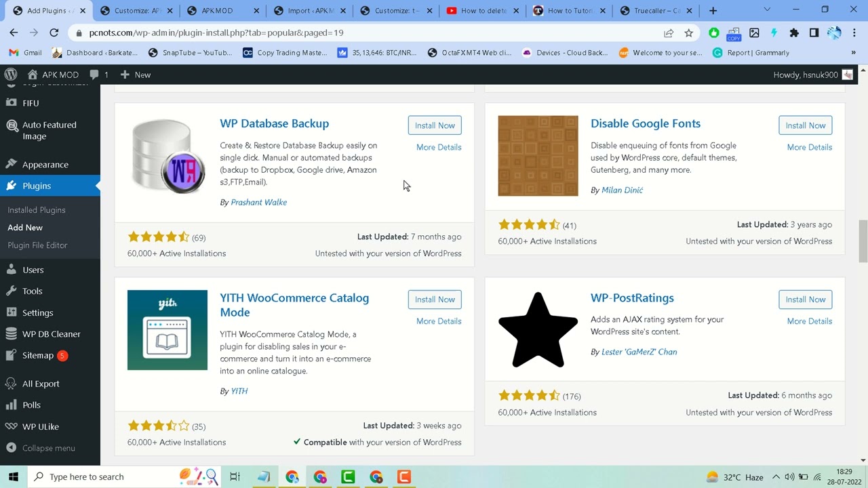Screen dimensions: 868x488
Task: Open the Appearance menu
Action: [50, 165]
